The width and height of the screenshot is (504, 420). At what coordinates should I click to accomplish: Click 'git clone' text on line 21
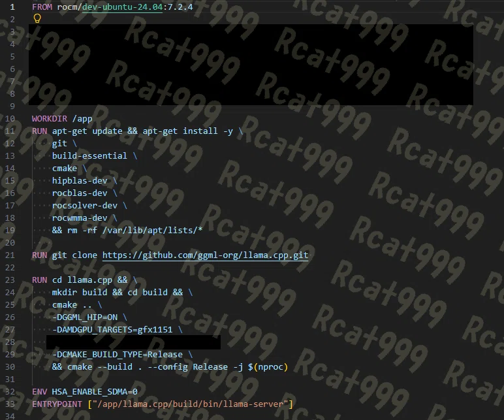tap(74, 255)
